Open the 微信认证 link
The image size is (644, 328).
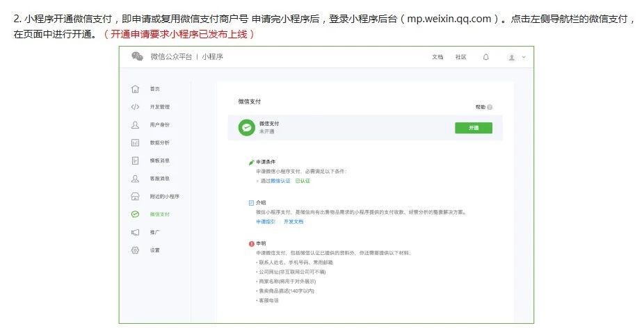click(280, 181)
